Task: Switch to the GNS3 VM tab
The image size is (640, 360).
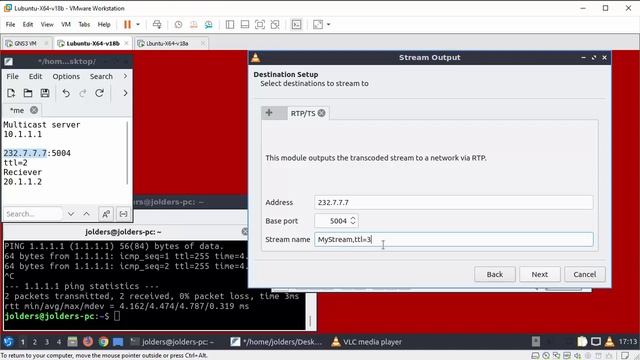Action: click(25, 43)
